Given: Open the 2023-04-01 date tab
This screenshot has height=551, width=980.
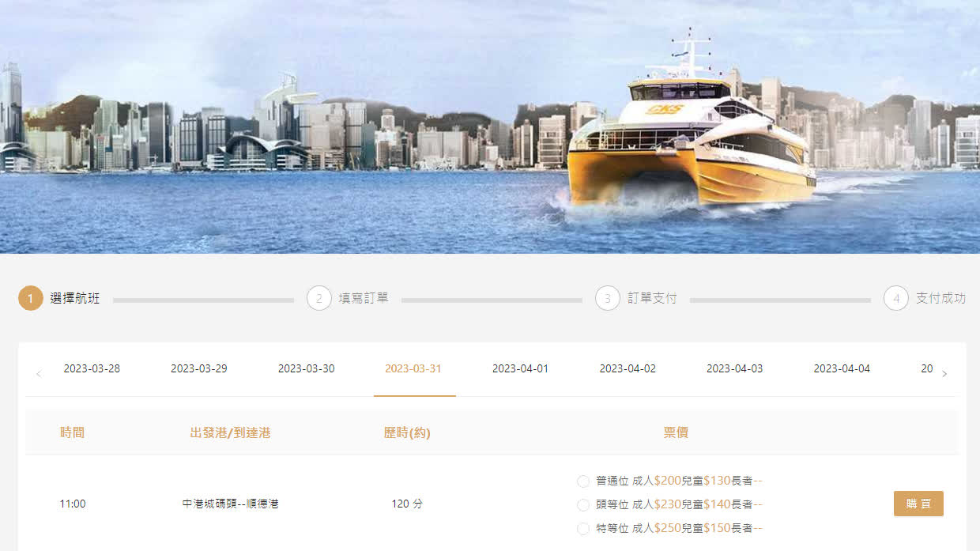Looking at the screenshot, I should 520,369.
